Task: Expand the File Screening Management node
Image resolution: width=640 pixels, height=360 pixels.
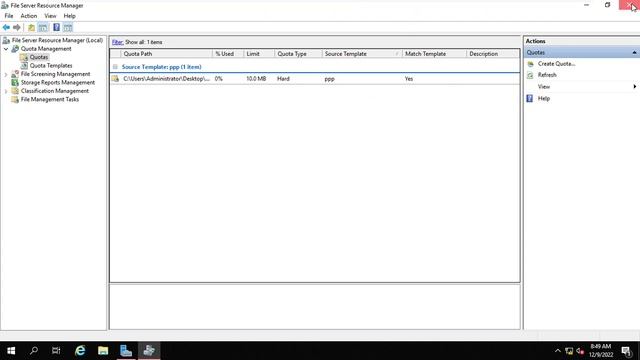Action: pos(6,74)
